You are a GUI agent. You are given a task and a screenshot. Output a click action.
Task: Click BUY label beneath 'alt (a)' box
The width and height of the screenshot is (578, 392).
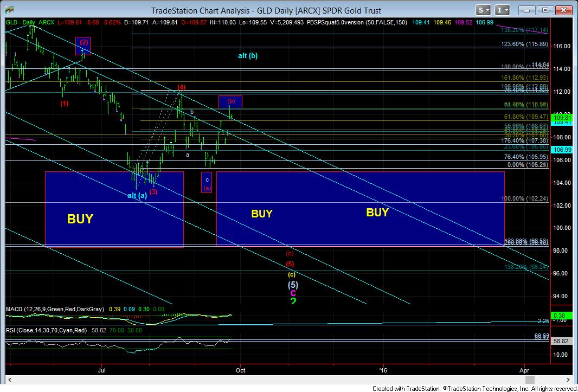(80, 219)
